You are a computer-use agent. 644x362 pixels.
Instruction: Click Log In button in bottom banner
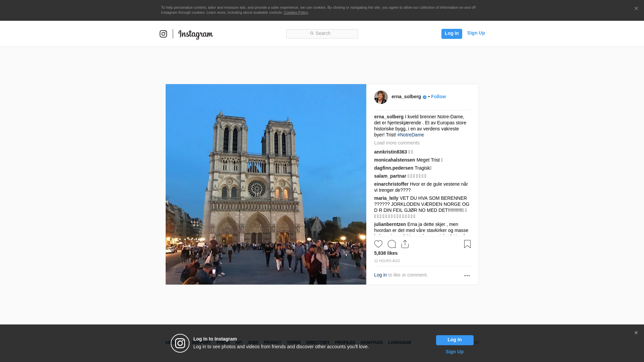coord(454,340)
